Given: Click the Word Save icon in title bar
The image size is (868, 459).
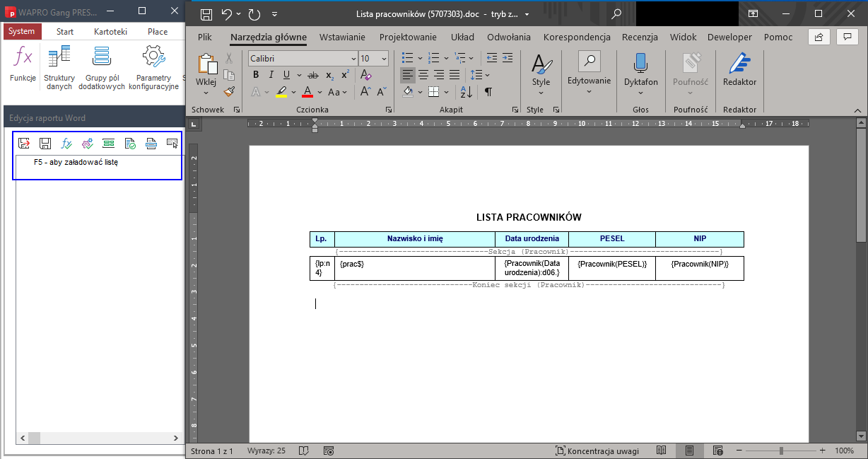Looking at the screenshot, I should click(206, 14).
